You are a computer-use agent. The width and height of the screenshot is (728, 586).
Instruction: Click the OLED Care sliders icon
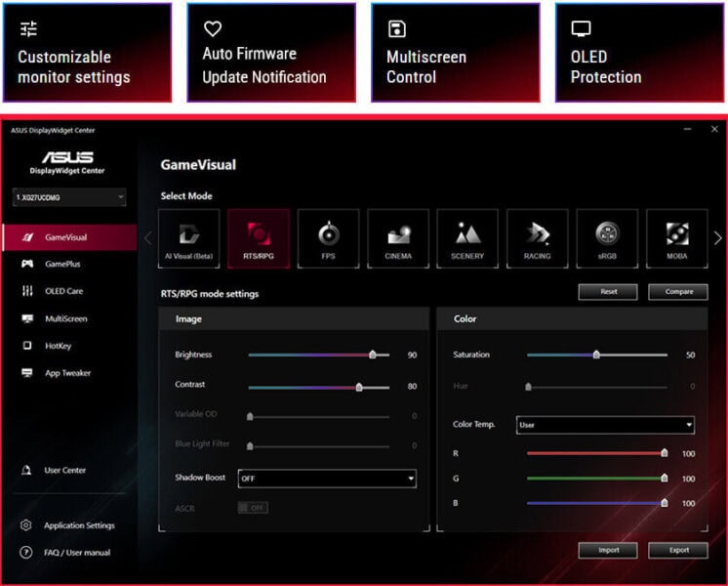27,291
